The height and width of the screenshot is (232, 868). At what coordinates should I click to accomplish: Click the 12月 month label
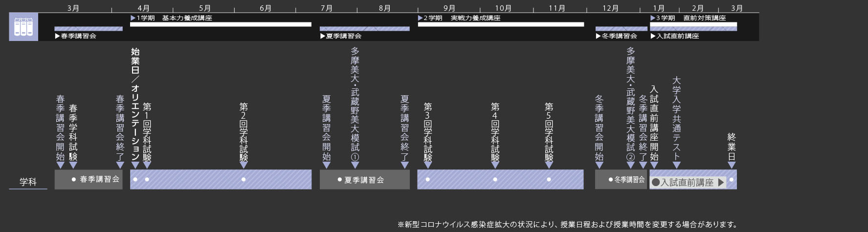click(611, 8)
